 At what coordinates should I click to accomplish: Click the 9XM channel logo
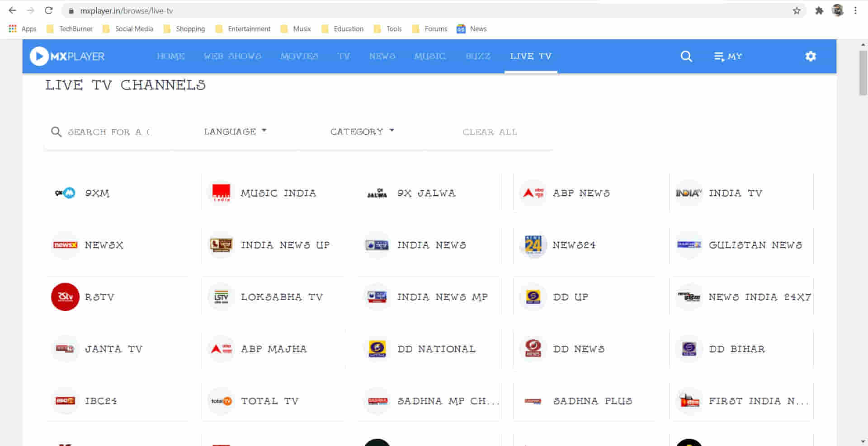pyautogui.click(x=65, y=193)
